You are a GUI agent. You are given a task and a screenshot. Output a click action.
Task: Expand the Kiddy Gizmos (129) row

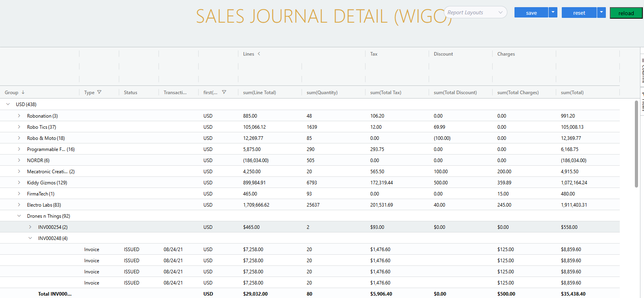coord(19,182)
